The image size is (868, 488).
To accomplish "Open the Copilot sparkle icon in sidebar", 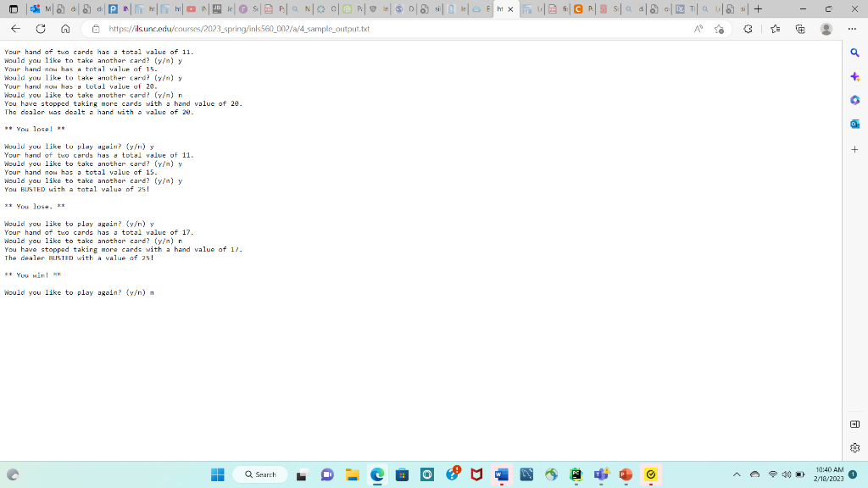I will (x=854, y=76).
